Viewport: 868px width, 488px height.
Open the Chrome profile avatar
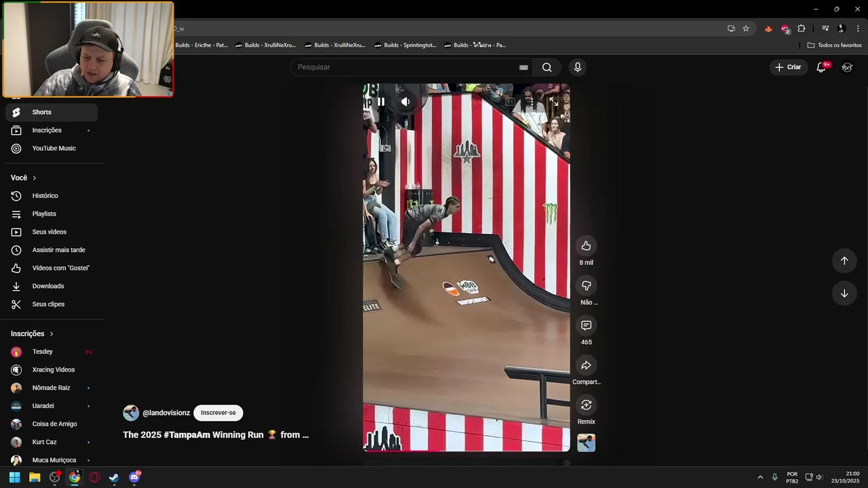(x=842, y=28)
